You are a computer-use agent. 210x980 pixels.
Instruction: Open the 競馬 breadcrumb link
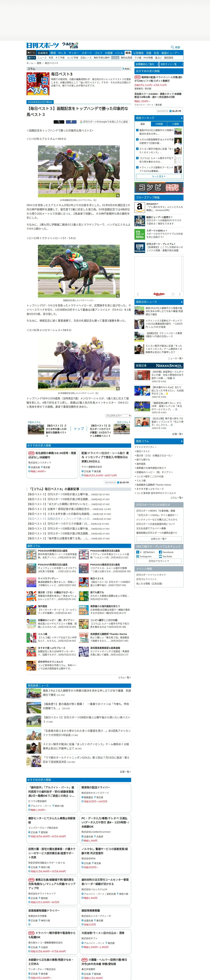(x=39, y=63)
